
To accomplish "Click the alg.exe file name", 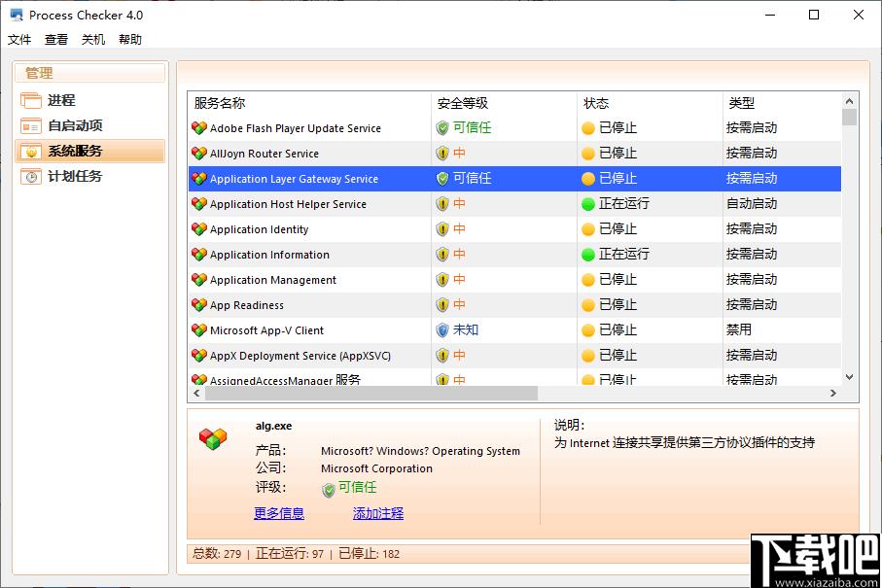I will pos(274,426).
